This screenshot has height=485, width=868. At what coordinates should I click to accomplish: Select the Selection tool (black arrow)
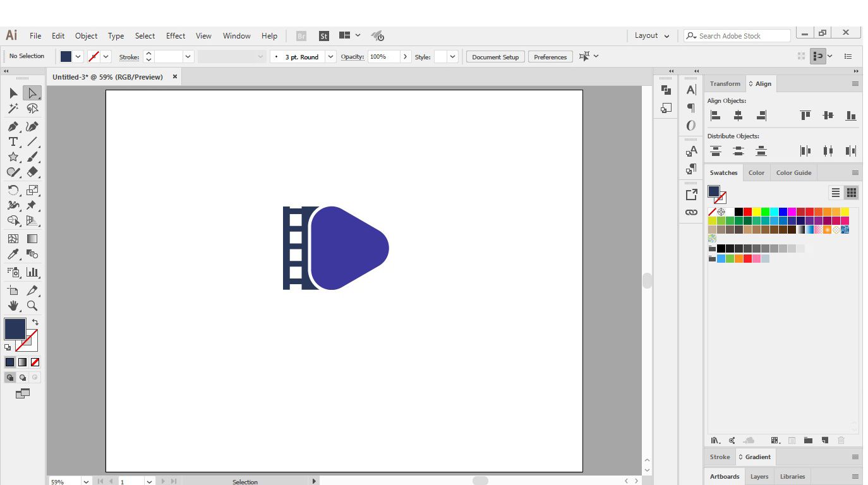click(13, 93)
